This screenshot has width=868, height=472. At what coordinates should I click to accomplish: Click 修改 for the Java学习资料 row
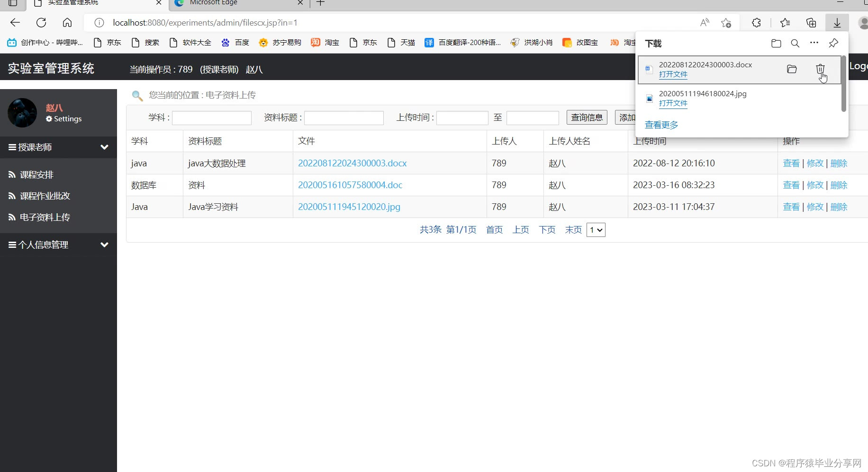pyautogui.click(x=815, y=207)
